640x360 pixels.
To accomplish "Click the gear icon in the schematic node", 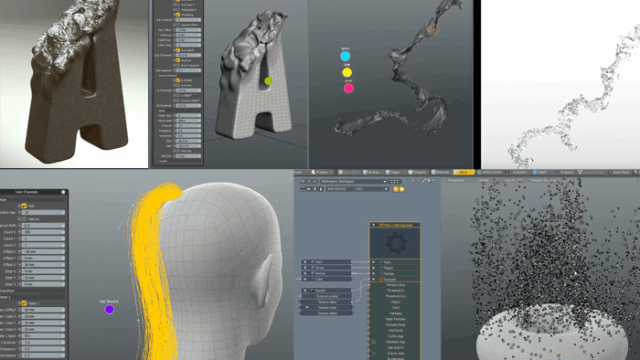I will [396, 243].
